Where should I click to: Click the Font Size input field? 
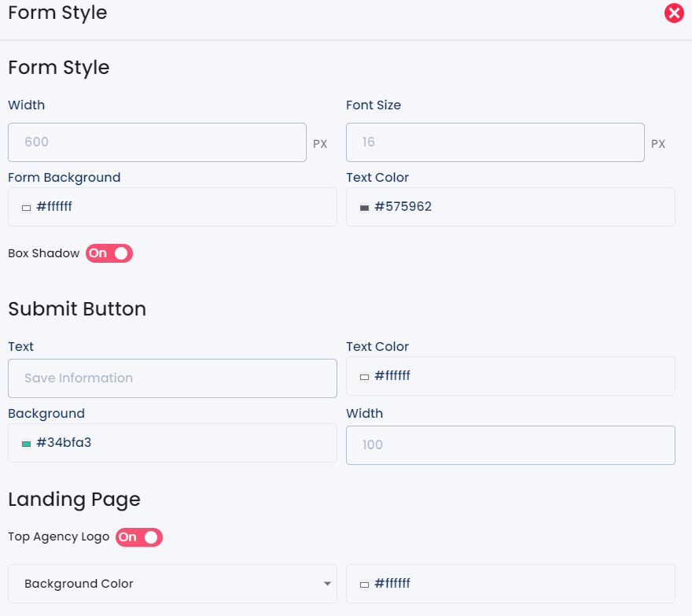coord(495,142)
